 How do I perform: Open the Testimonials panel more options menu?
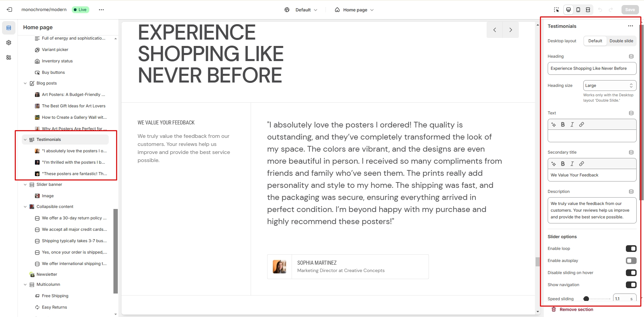pos(631,26)
